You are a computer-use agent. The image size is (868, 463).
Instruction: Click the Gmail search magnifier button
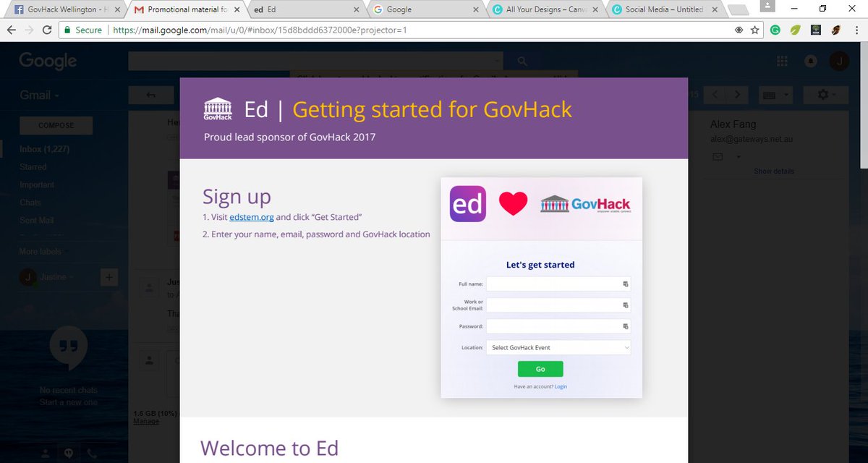click(x=522, y=61)
